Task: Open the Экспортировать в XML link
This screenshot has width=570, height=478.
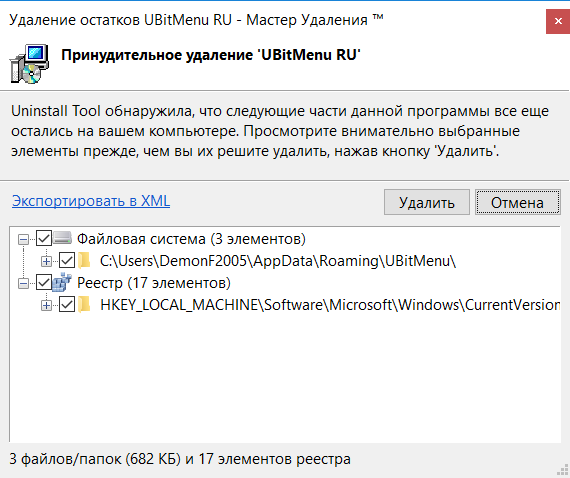Action: click(91, 201)
